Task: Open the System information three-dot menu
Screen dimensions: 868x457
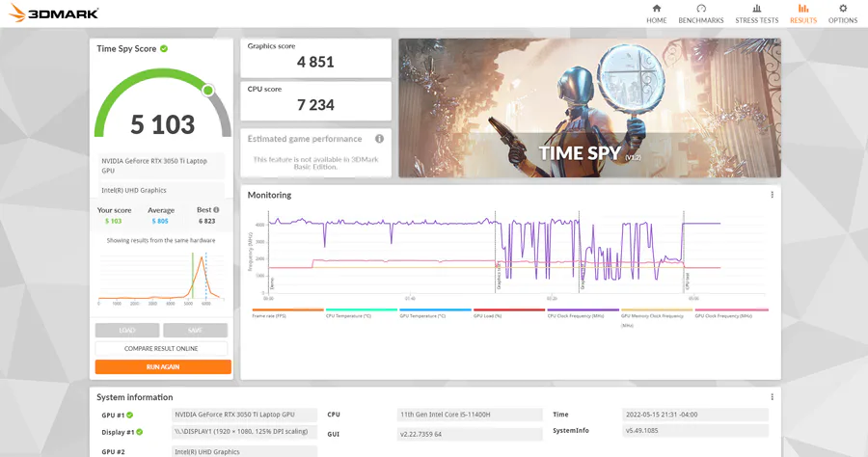Action: coord(772,397)
